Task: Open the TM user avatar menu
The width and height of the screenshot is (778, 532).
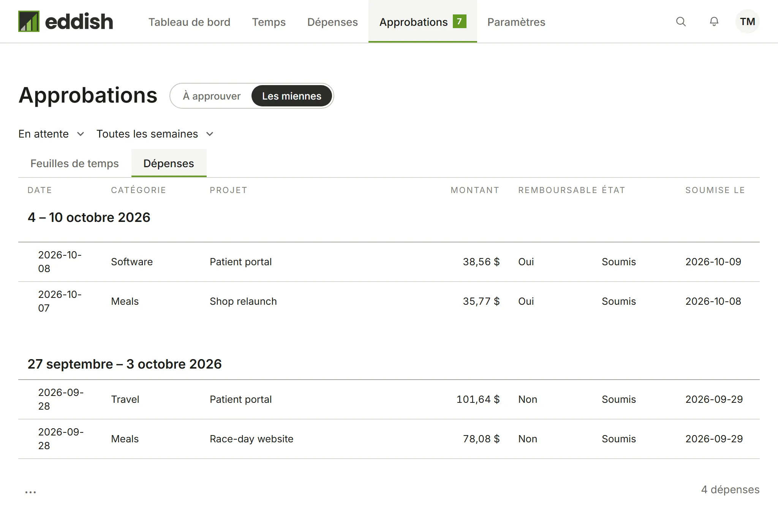Action: [x=747, y=22]
